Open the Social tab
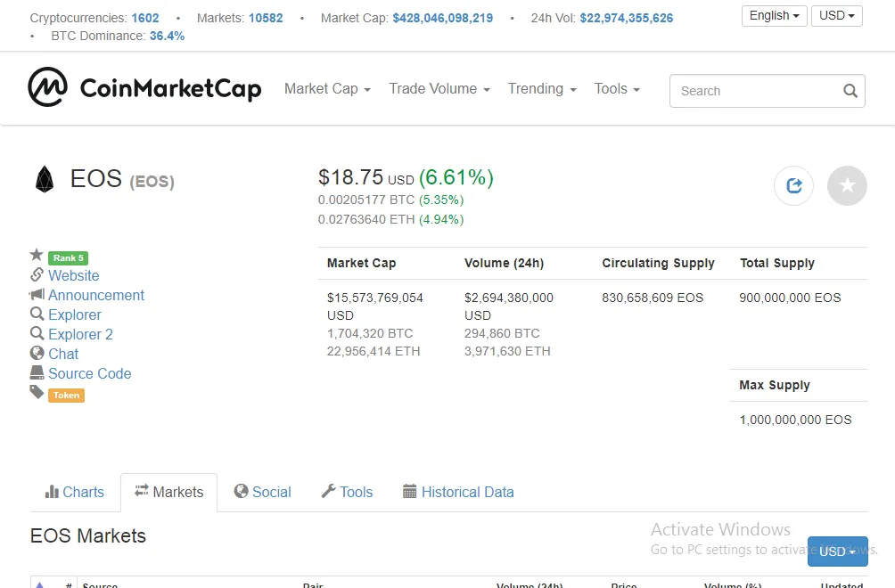The height and width of the screenshot is (588, 895). pos(263,492)
